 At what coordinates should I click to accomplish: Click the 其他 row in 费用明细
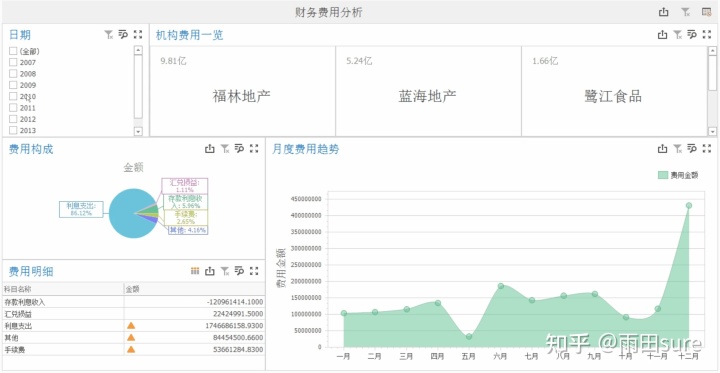(x=134, y=338)
